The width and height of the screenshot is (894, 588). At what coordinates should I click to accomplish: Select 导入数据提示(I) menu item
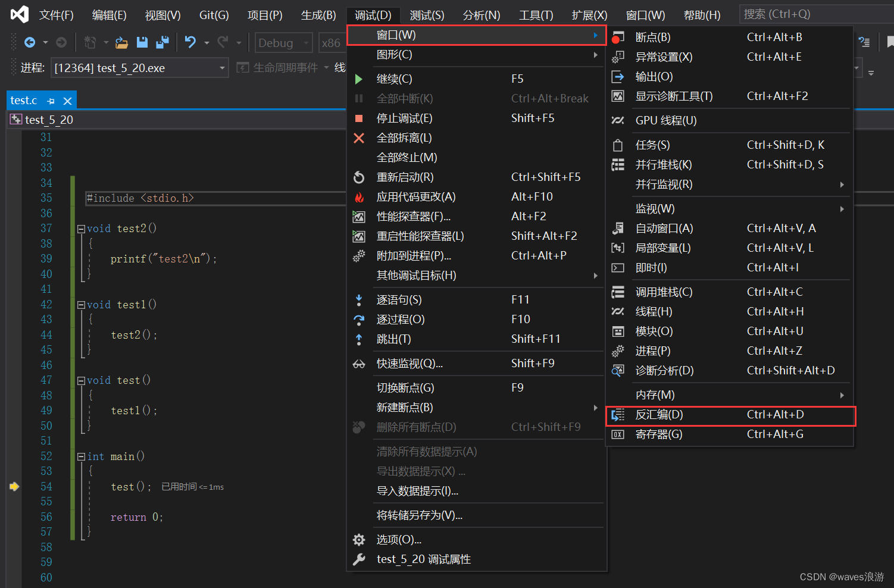[476, 491]
